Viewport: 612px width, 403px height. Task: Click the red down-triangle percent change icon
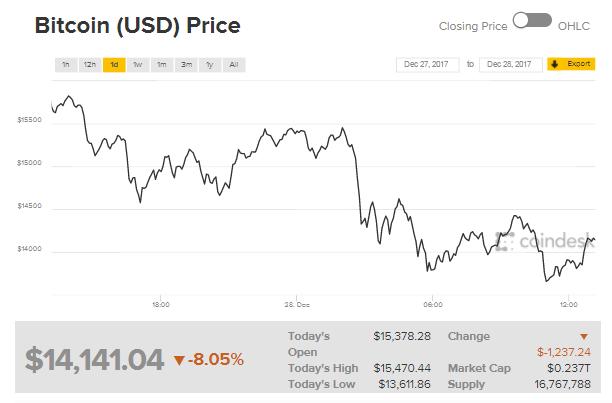tap(178, 360)
